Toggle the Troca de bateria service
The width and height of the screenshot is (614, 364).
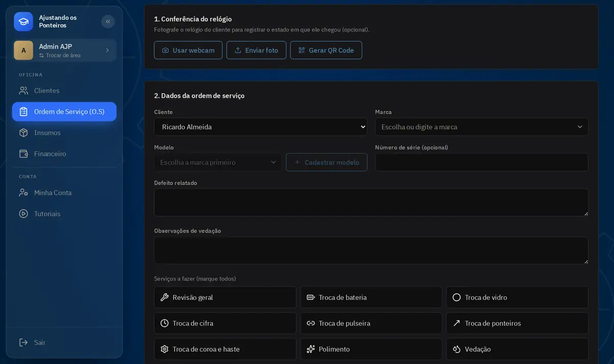[371, 297]
